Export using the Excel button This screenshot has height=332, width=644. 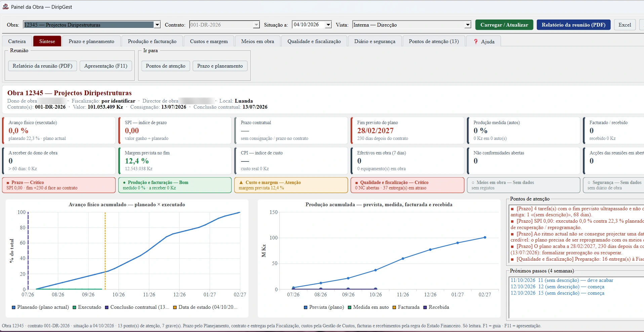pyautogui.click(x=625, y=25)
